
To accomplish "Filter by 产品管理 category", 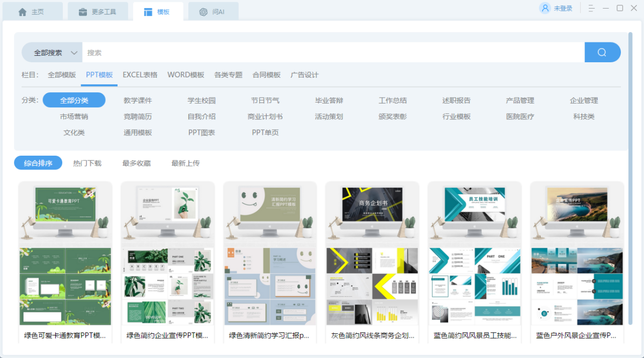I will [x=520, y=100].
